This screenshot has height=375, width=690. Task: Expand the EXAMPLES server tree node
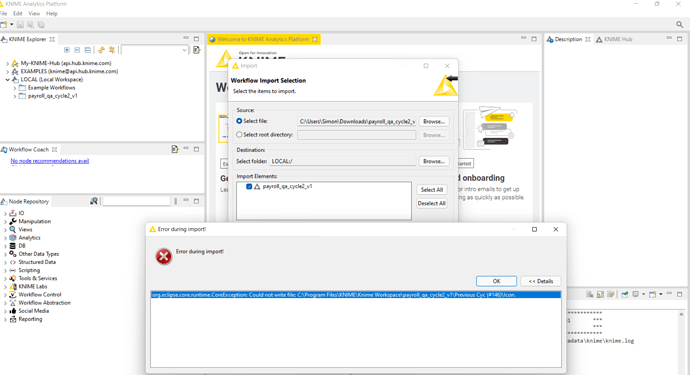point(7,71)
